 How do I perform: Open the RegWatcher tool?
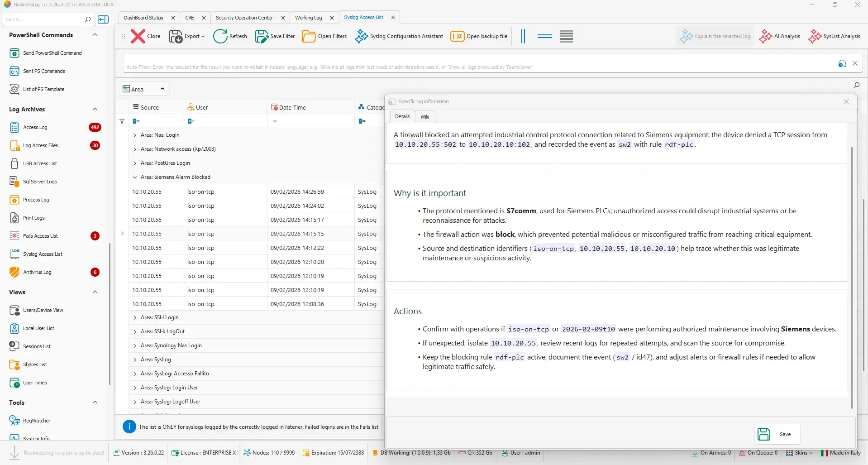click(x=30, y=421)
